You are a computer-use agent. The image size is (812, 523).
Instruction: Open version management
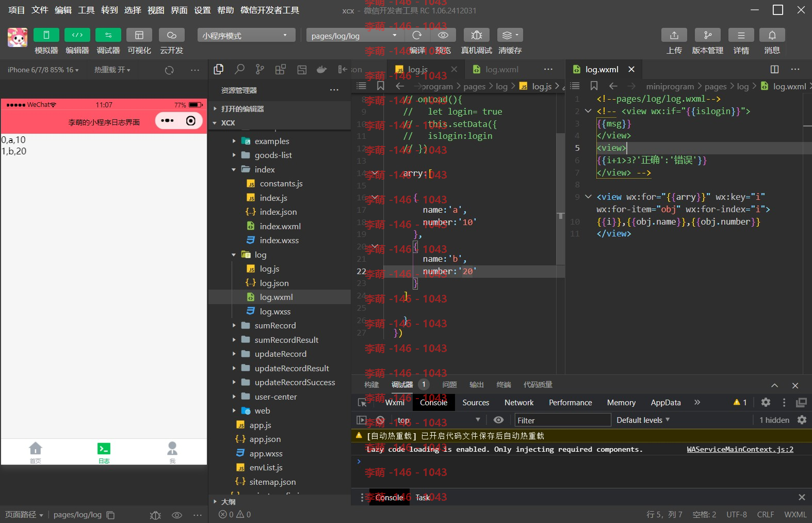pos(708,35)
